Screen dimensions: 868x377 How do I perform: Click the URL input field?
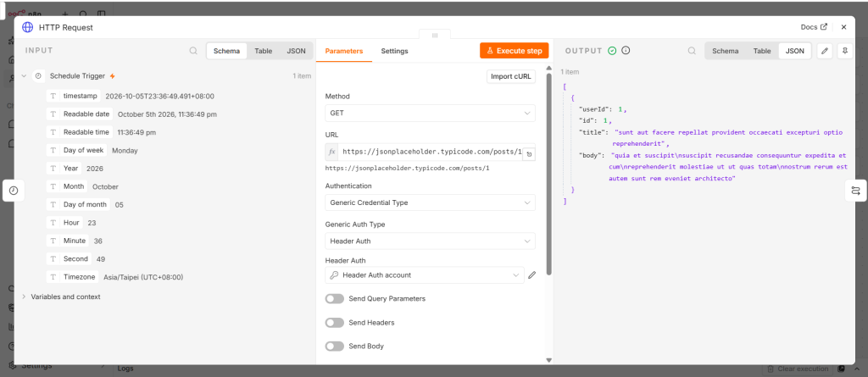(431, 152)
